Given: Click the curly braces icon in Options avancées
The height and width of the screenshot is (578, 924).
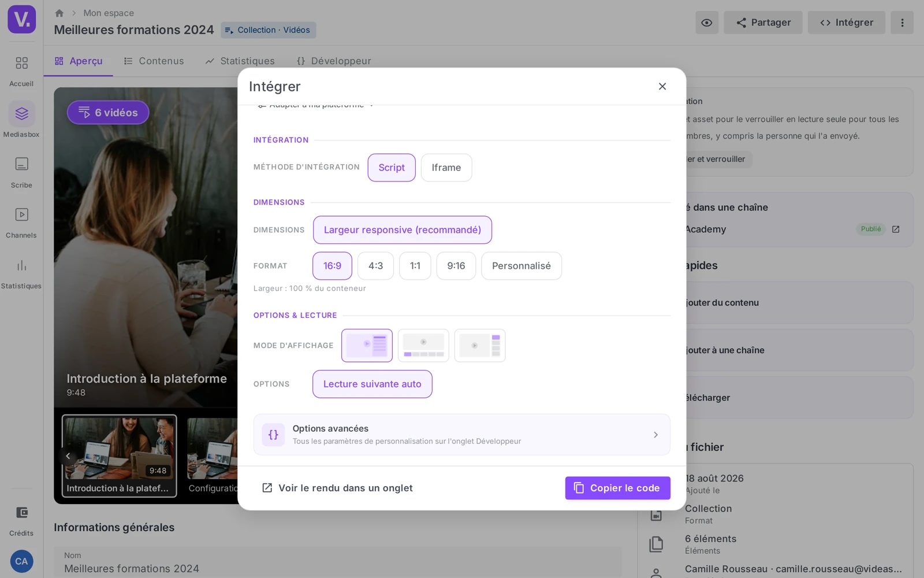Looking at the screenshot, I should coord(273,435).
